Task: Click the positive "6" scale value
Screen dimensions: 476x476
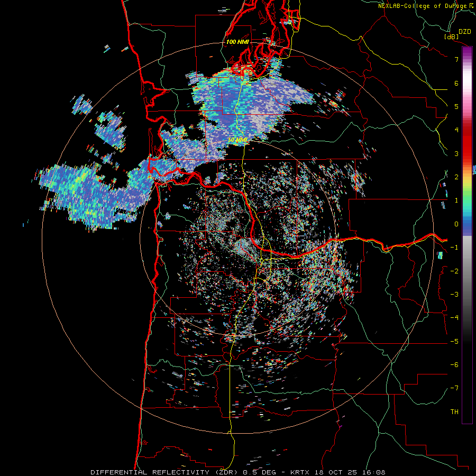Action: (456, 83)
